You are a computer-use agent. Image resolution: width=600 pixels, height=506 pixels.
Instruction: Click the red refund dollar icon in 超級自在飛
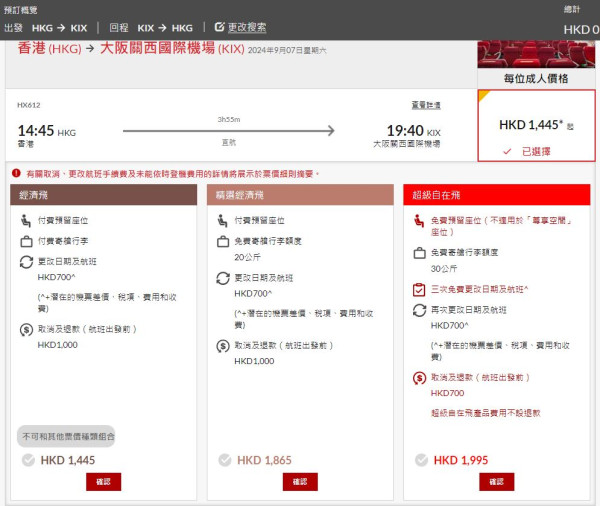(419, 378)
